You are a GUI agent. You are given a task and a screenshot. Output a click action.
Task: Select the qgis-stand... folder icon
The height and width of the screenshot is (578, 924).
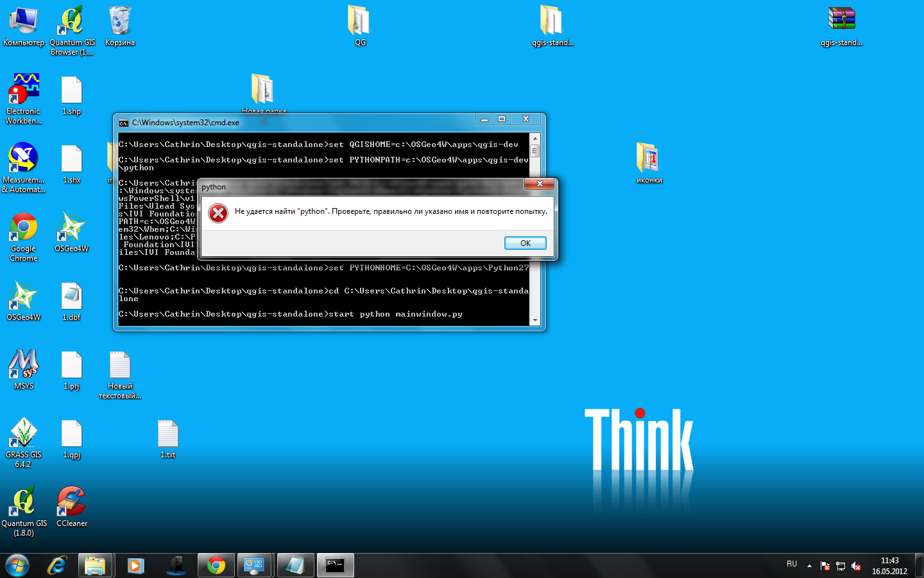(x=552, y=27)
